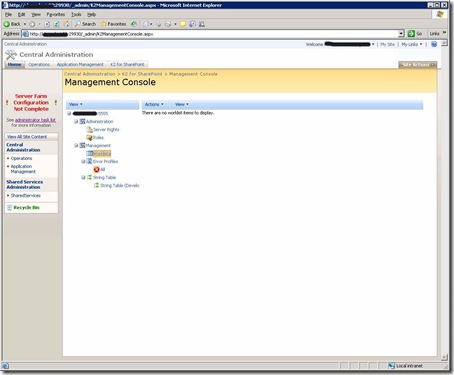This screenshot has width=454, height=375.
Task: Open the Tools menu
Action: (x=76, y=14)
